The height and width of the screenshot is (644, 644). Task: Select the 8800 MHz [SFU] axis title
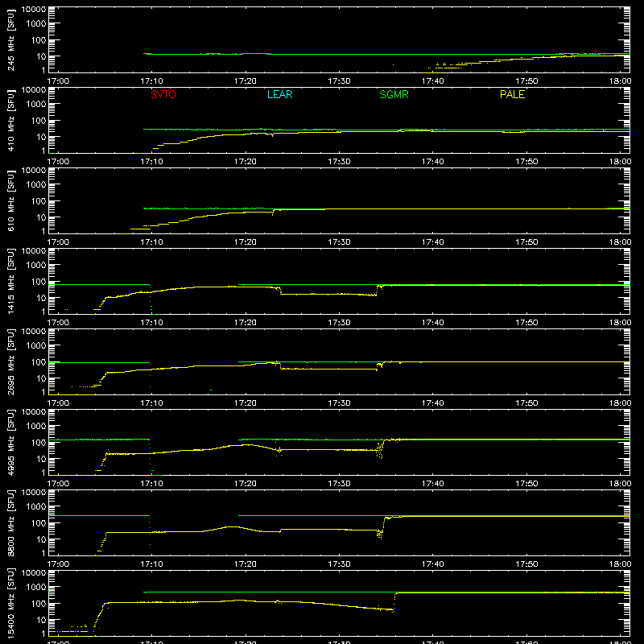(x=10, y=522)
